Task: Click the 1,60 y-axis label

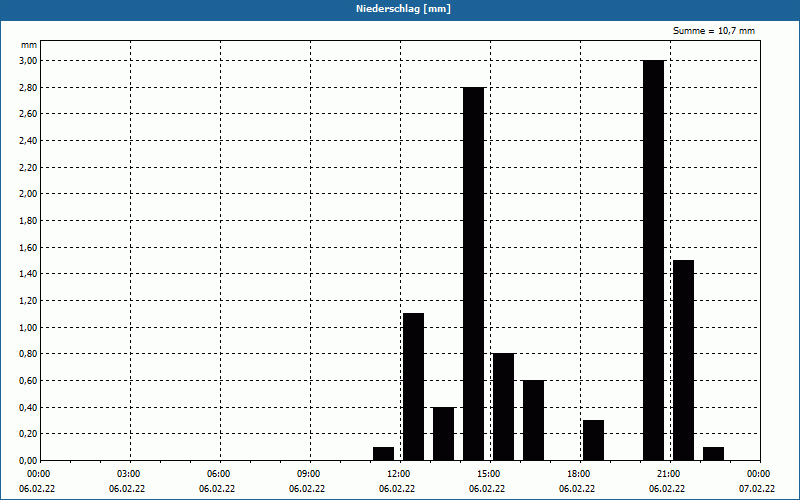Action: (28, 247)
